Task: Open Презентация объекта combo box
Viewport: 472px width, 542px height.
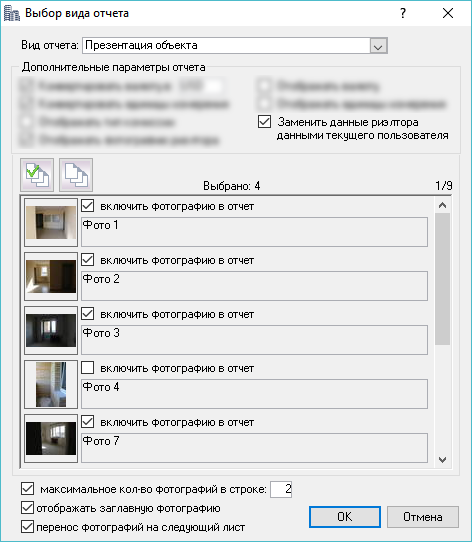Action: (x=235, y=46)
